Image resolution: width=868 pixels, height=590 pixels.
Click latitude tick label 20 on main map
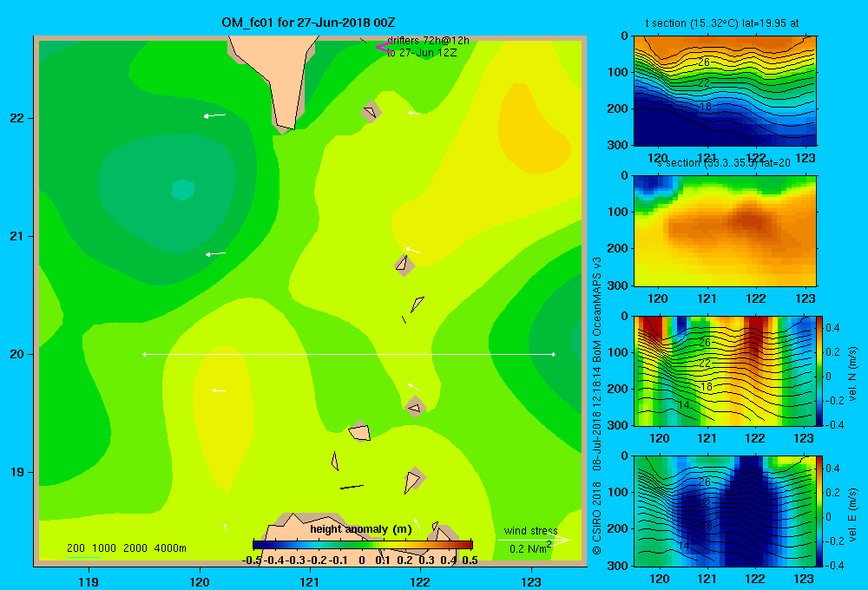point(17,354)
